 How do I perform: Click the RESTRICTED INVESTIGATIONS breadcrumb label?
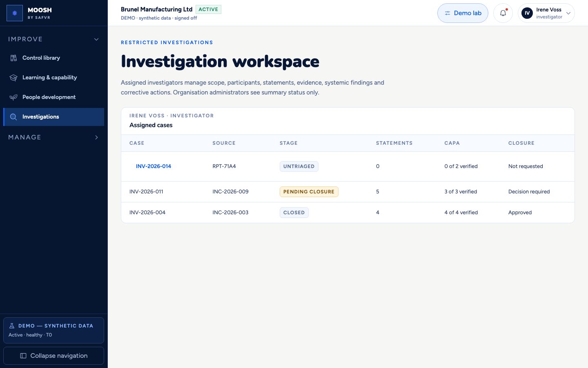[167, 43]
